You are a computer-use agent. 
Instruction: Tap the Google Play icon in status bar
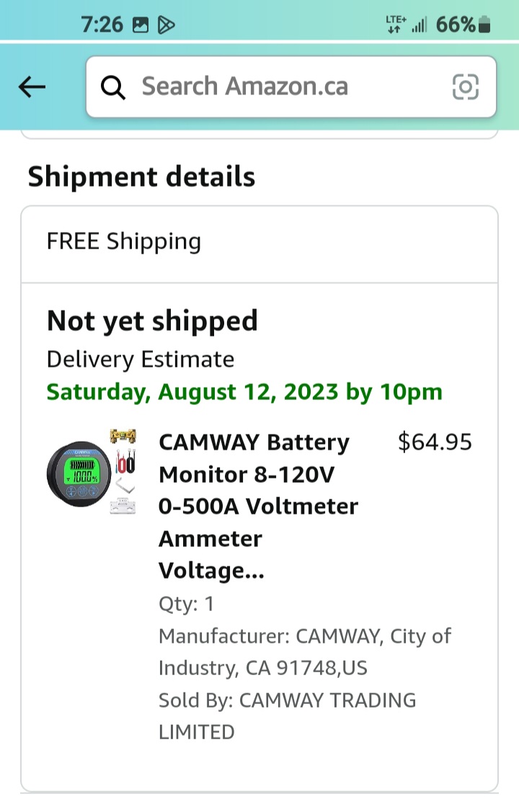click(166, 24)
